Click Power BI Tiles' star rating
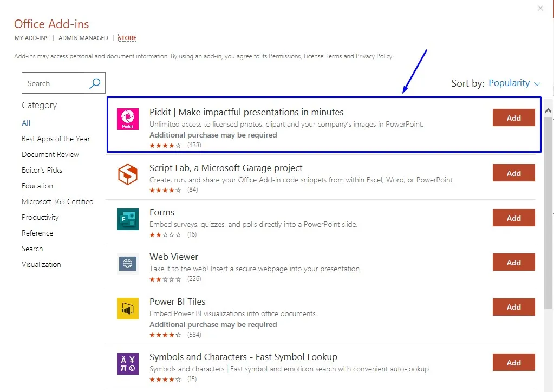The height and width of the screenshot is (392, 554). pos(165,335)
